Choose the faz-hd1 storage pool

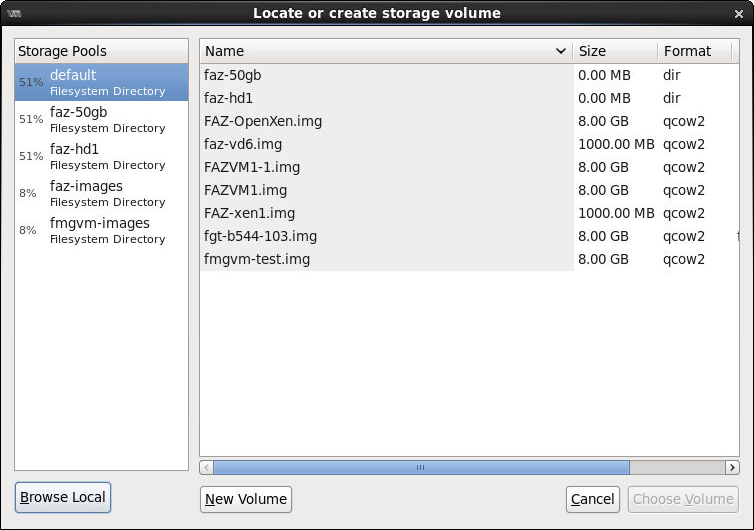[101, 156]
